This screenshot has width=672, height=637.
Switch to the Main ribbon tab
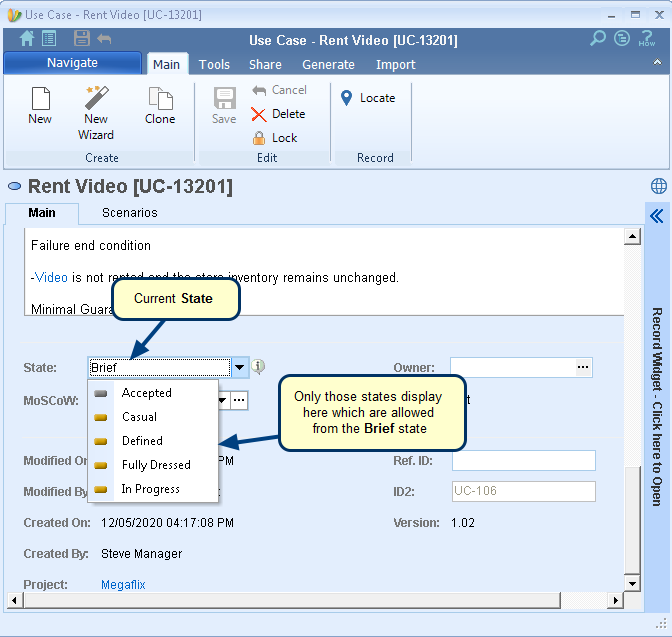[167, 64]
